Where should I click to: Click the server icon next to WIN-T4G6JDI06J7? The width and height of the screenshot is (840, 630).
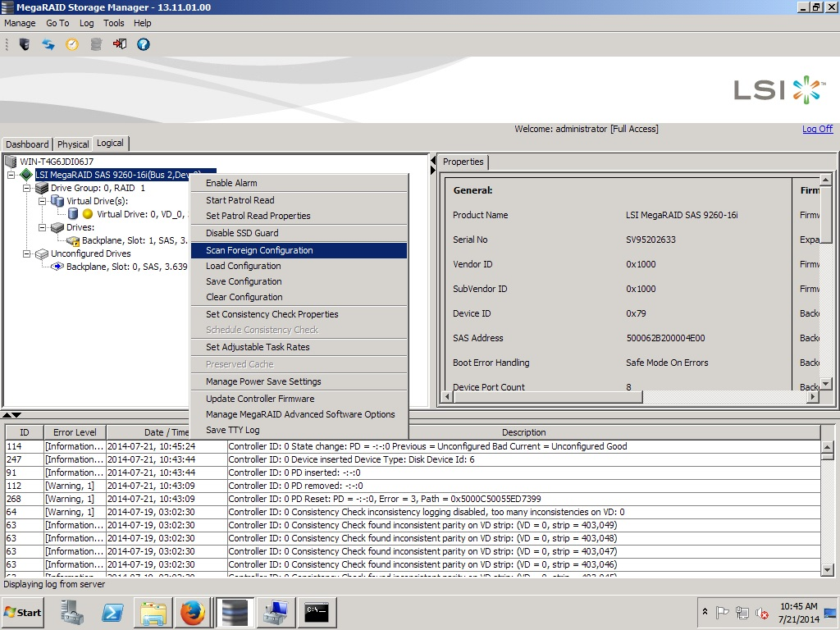[x=11, y=162]
